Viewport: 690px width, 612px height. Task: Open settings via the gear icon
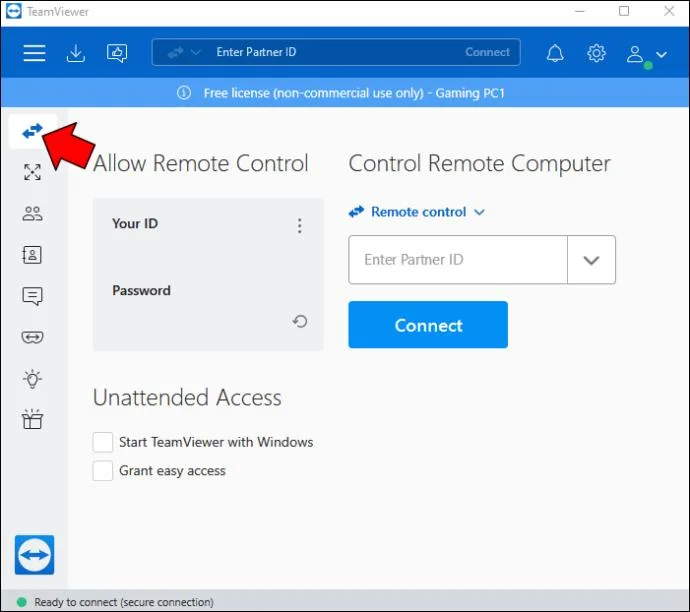point(596,53)
